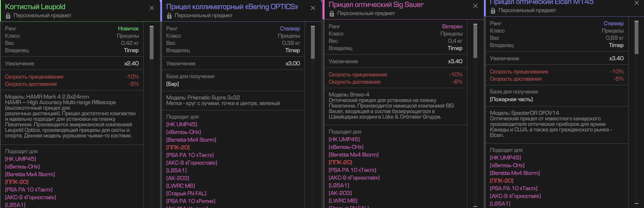
Task: Open [«Витязь-СН»] link in Когтистый Leupold panel
Action: click(22, 167)
